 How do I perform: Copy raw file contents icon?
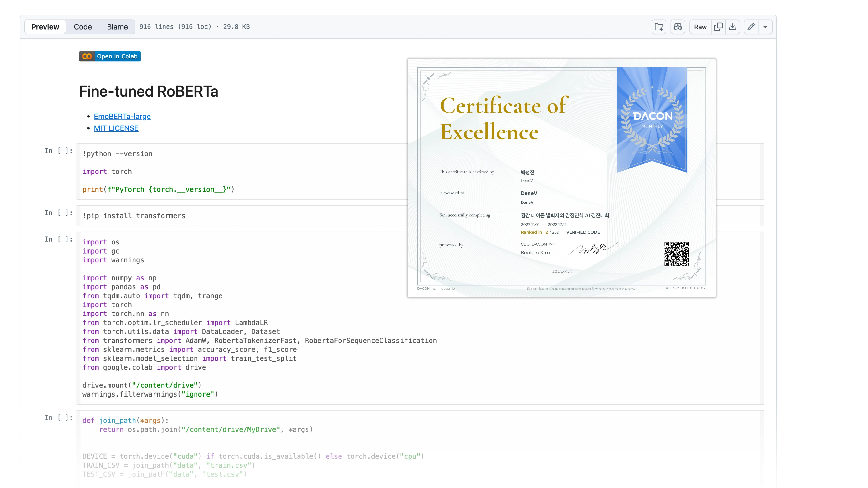click(718, 27)
